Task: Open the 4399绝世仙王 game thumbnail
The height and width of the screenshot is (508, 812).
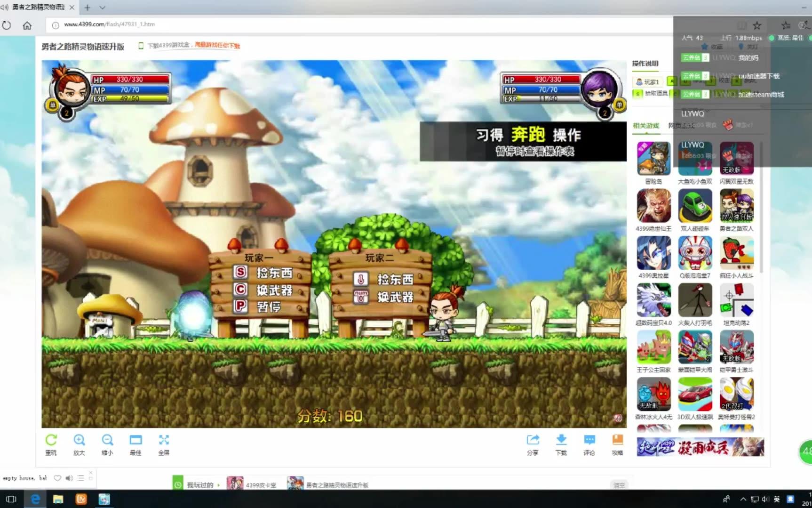Action: (654, 206)
